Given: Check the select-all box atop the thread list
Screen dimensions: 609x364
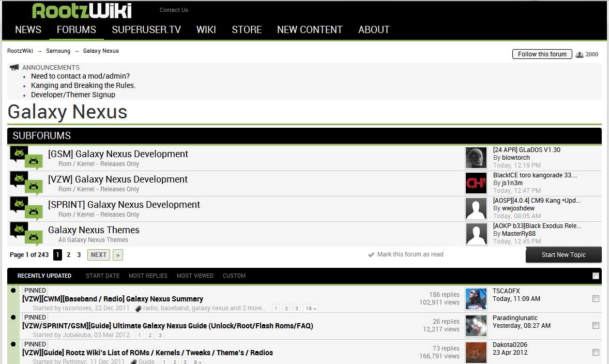Looking at the screenshot, I should [595, 276].
